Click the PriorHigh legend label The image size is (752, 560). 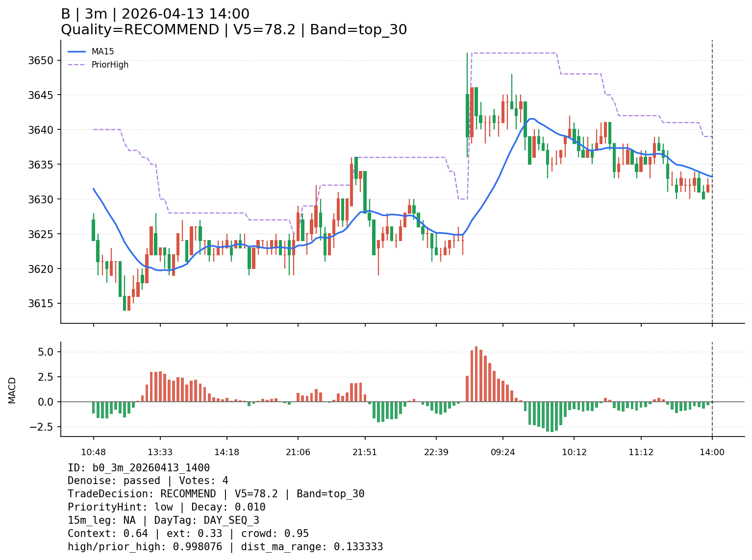pyautogui.click(x=110, y=65)
